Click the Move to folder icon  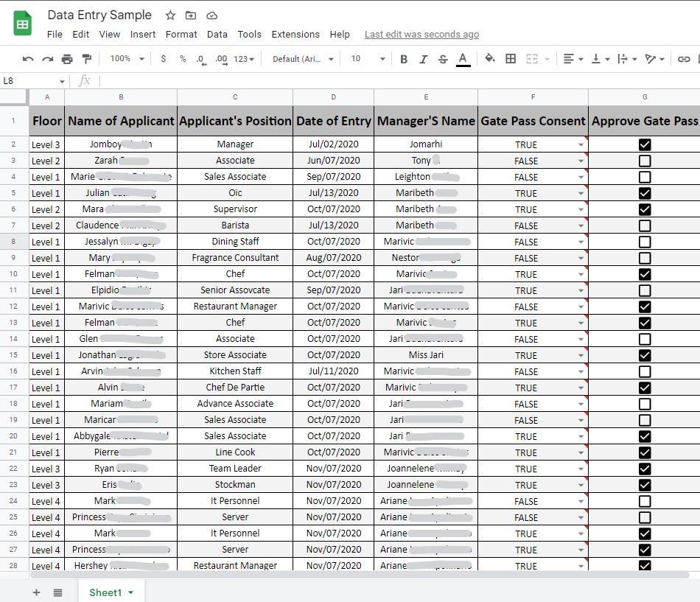(191, 15)
